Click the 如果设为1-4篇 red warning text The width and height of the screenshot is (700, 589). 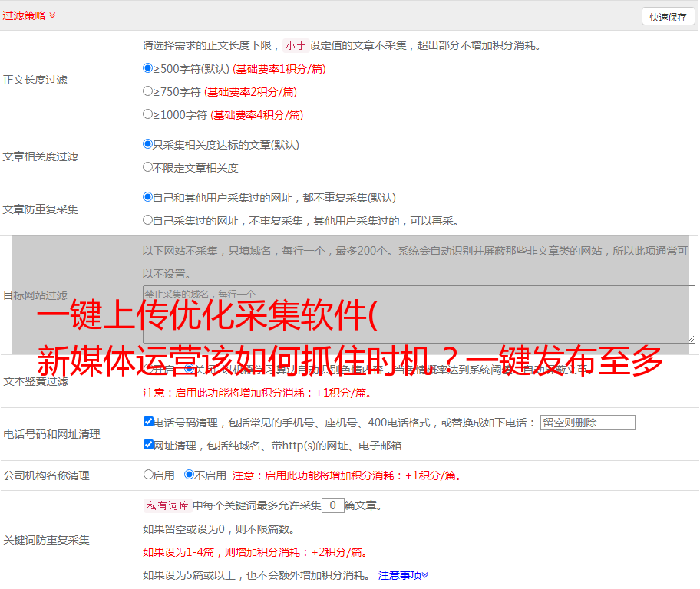[256, 552]
